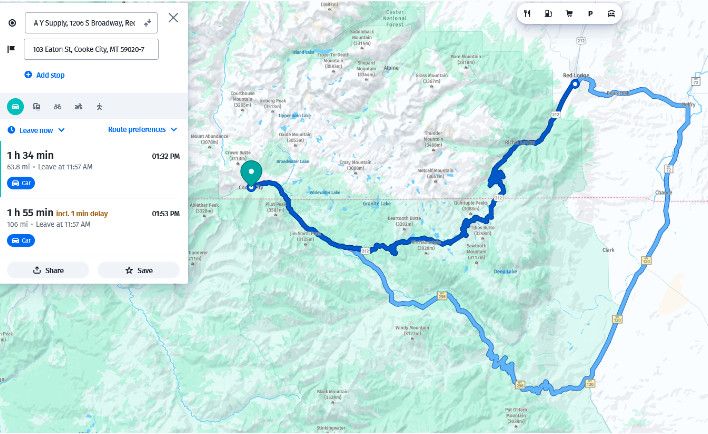
Task: Click the 'incl. 1 min delay' note
Action: coord(82,214)
